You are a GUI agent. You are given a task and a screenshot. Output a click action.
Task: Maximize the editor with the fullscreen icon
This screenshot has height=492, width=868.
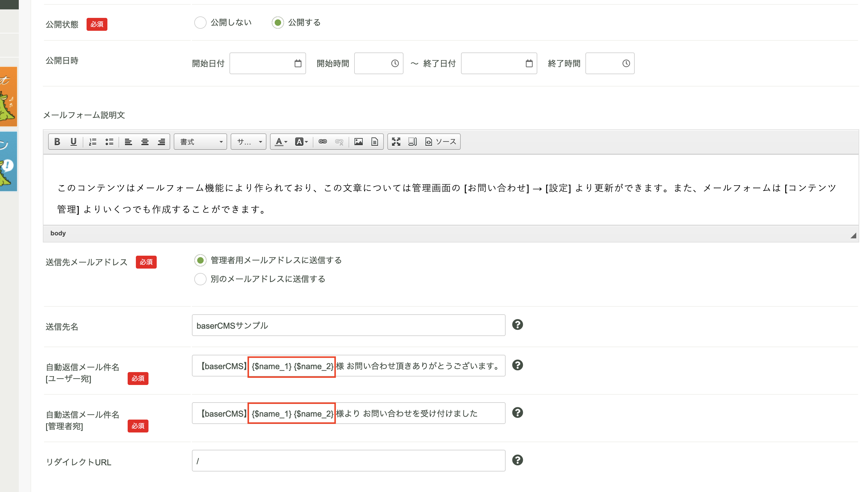point(396,142)
